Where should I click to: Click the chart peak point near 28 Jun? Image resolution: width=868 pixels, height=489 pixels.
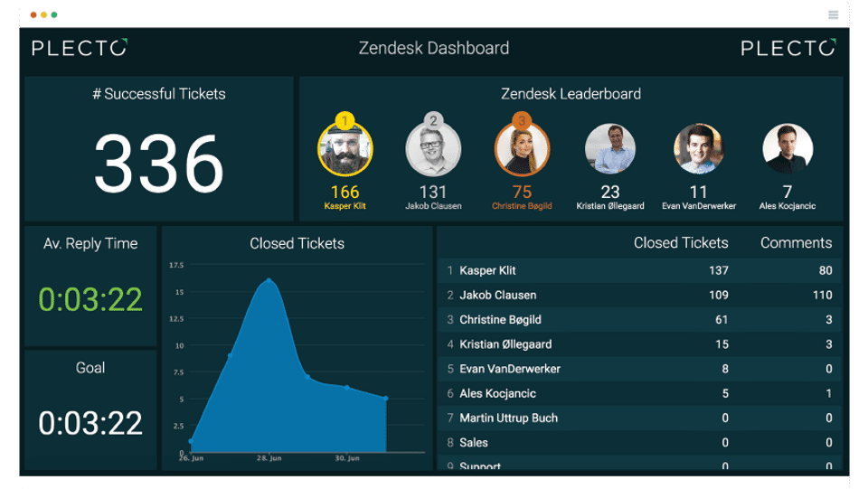point(269,280)
